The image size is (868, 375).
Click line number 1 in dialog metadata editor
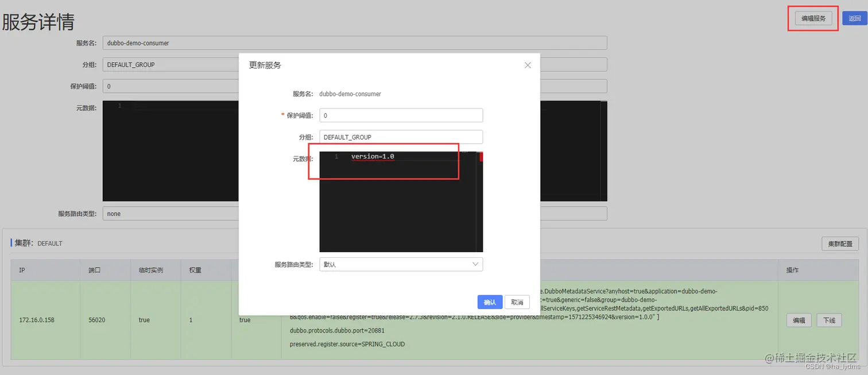coord(336,156)
